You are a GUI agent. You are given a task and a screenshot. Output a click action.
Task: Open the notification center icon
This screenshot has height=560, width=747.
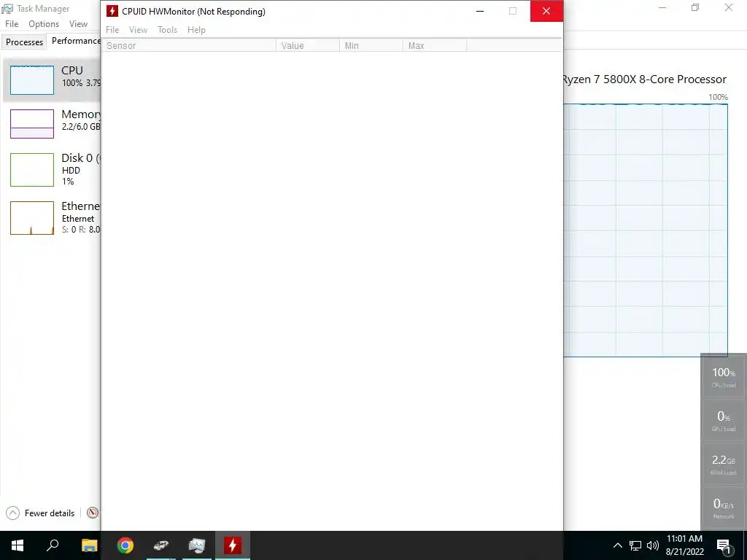pyautogui.click(x=724, y=545)
